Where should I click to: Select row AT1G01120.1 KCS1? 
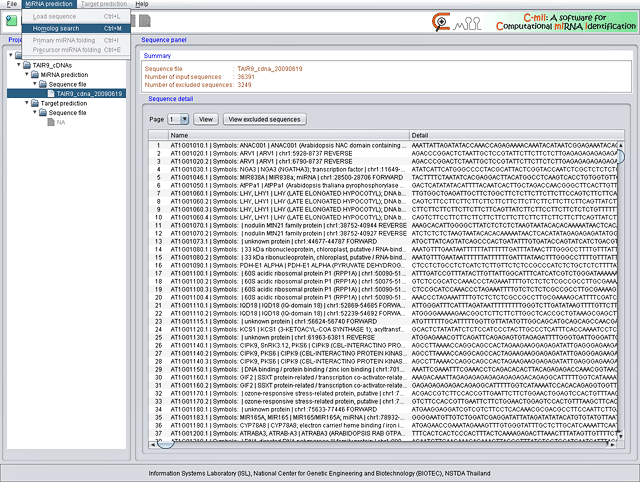383,329
